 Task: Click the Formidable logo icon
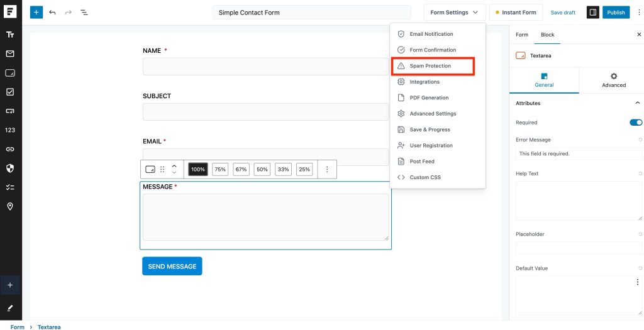(10, 11)
